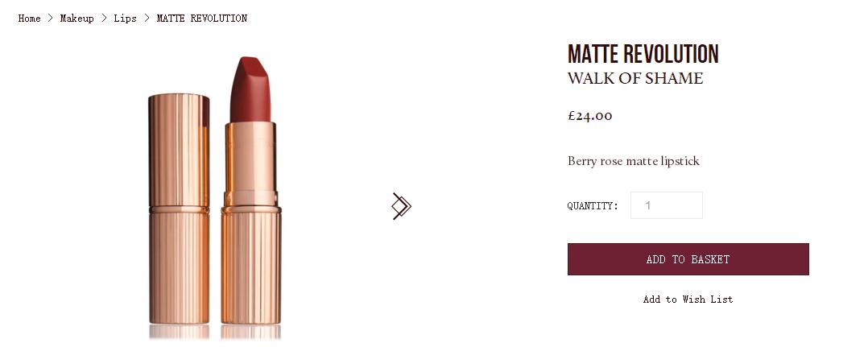Click the capped rose-gold lipstick tube
868x347 pixels.
click(x=179, y=209)
